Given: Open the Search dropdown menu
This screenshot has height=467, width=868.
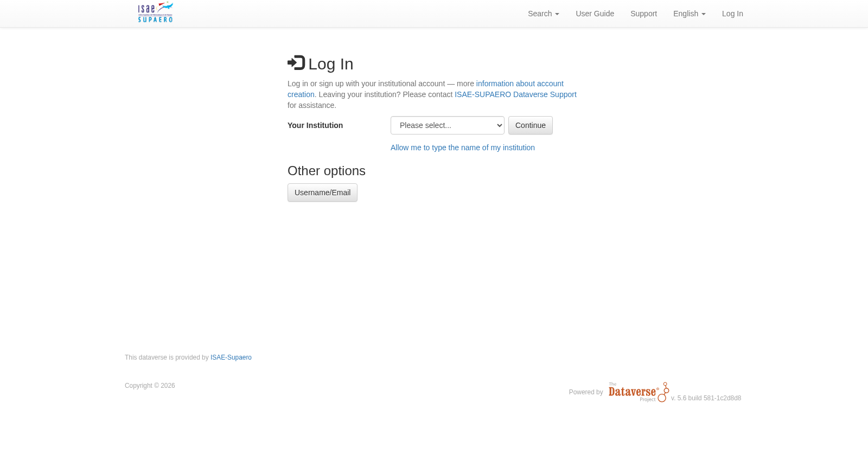Looking at the screenshot, I should pos(544,14).
